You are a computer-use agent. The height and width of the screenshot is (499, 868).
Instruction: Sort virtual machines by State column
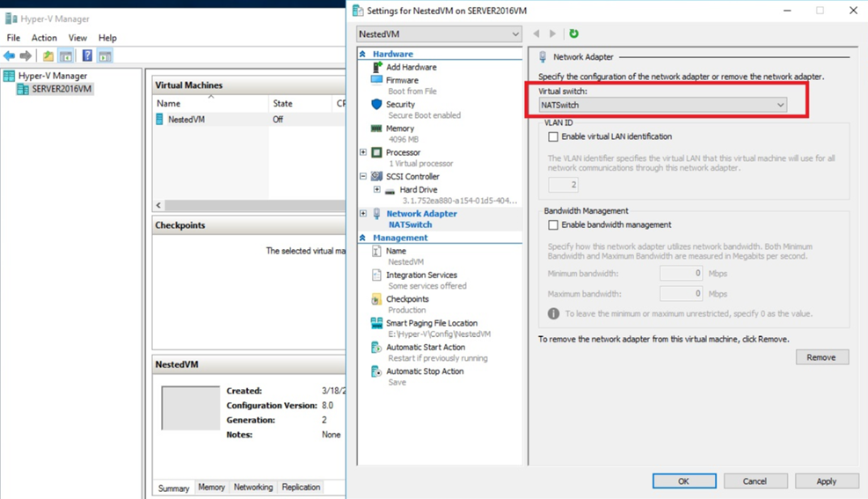click(301, 104)
